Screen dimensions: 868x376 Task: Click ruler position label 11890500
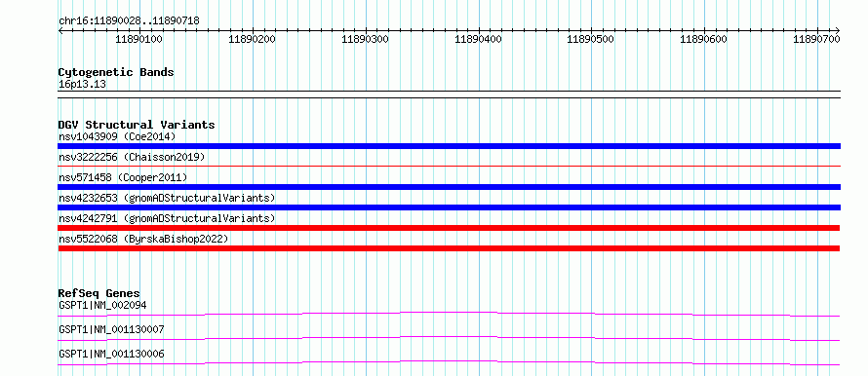(x=591, y=39)
